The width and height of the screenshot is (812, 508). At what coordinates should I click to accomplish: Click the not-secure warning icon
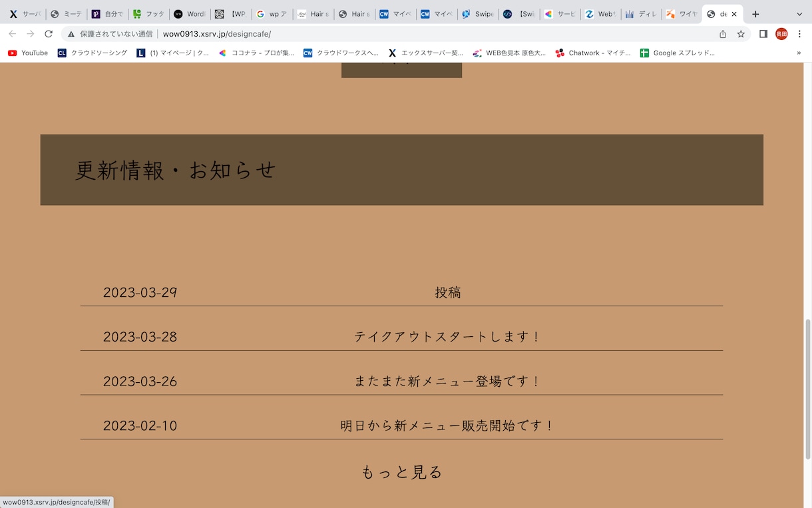(71, 34)
